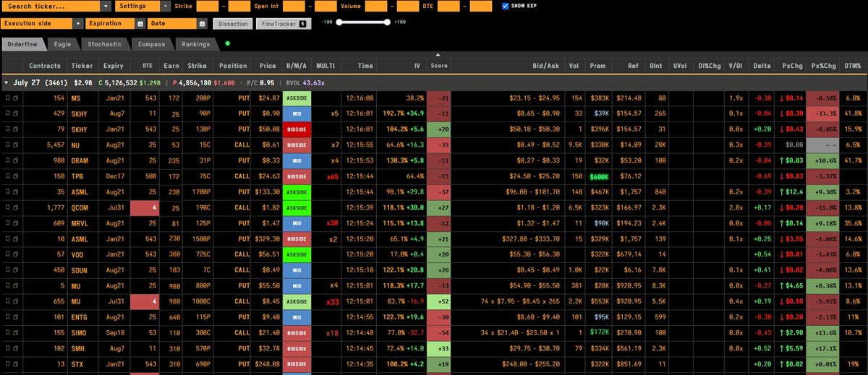Copy the SOUN order row
The width and height of the screenshot is (868, 375).
tap(15, 271)
